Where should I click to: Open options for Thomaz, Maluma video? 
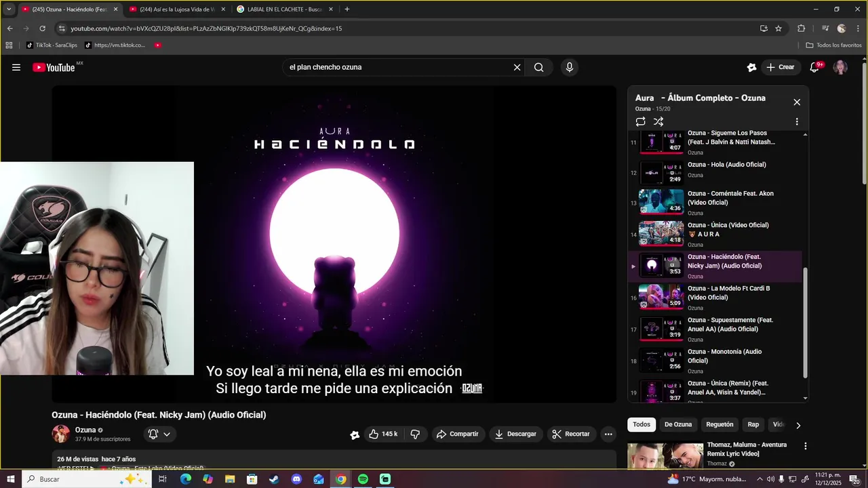tap(806, 446)
